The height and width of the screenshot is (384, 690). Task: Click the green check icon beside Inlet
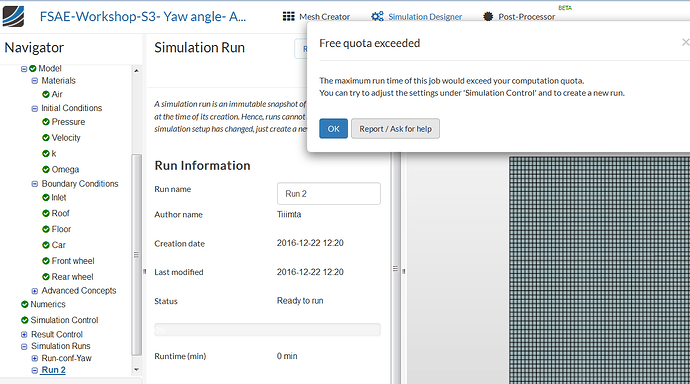[x=46, y=197]
